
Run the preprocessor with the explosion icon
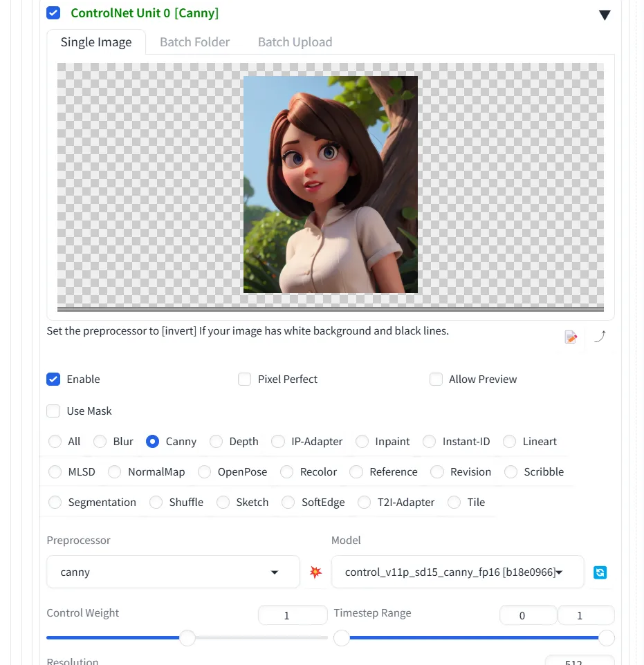(x=315, y=572)
